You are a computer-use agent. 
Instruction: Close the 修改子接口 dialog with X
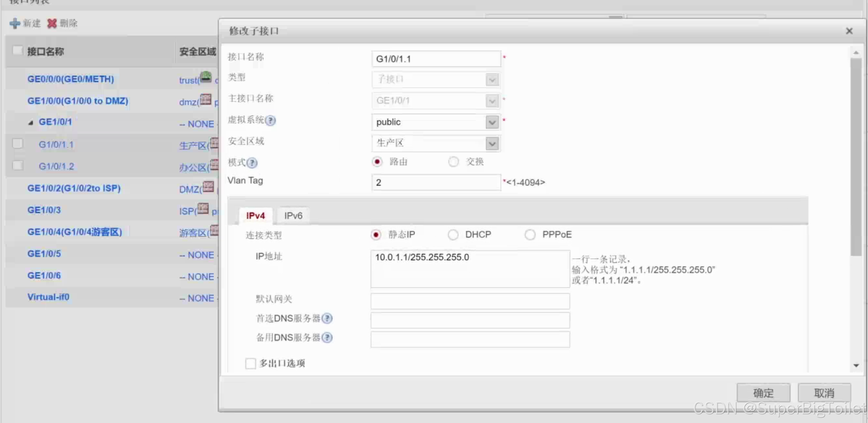point(849,31)
